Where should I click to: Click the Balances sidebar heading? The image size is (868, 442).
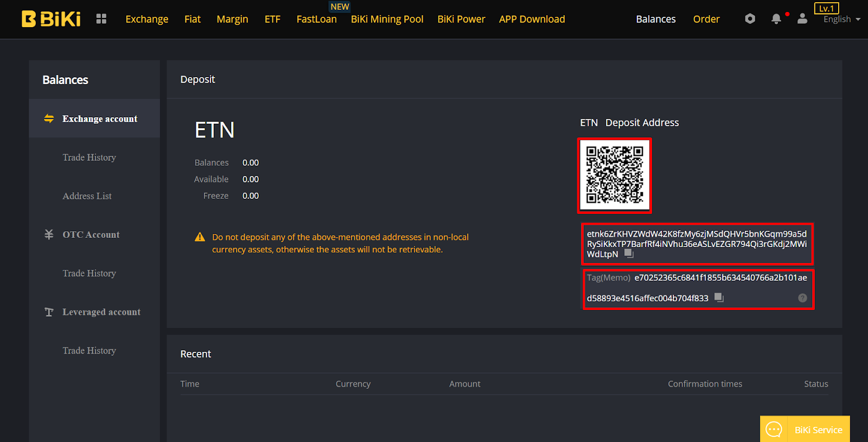point(66,80)
